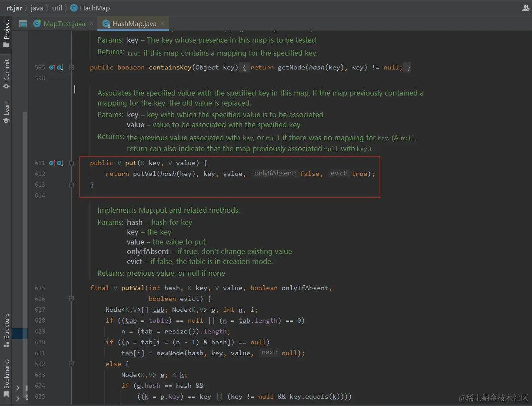
Task: Switch to the MapTest.java tab
Action: pyautogui.click(x=64, y=23)
